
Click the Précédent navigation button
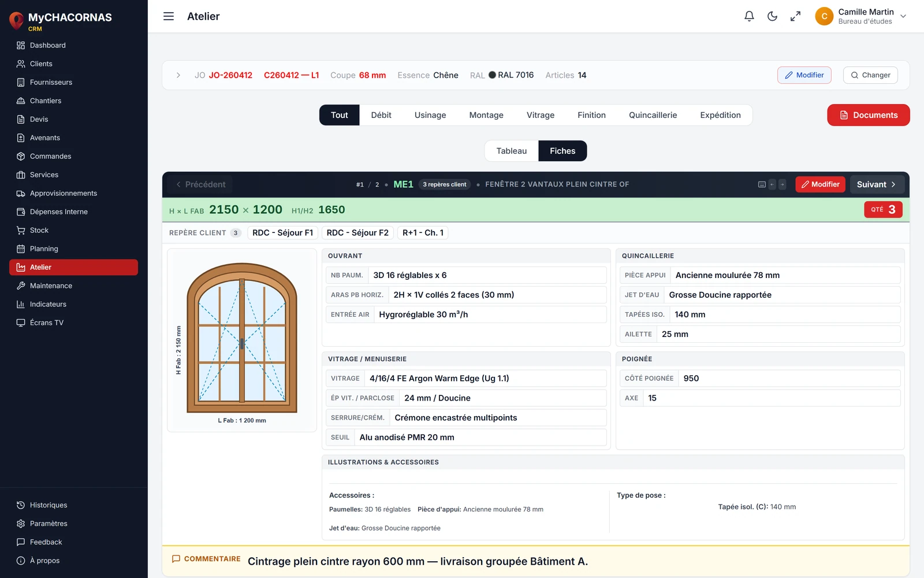(x=200, y=184)
